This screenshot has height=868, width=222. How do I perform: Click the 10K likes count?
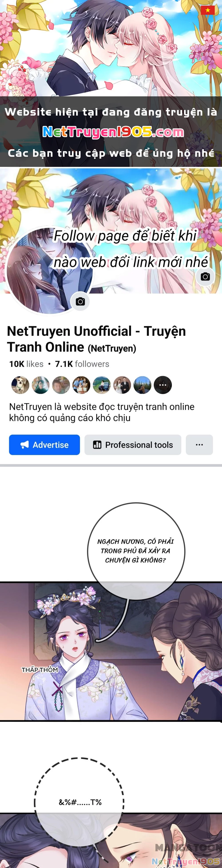click(x=26, y=364)
